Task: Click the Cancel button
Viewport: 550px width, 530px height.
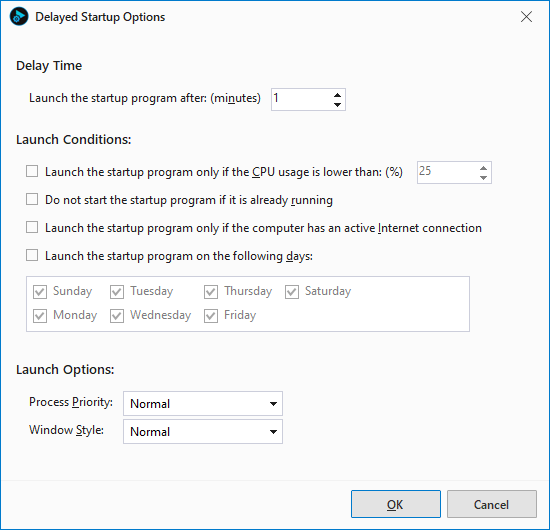Action: pos(491,504)
